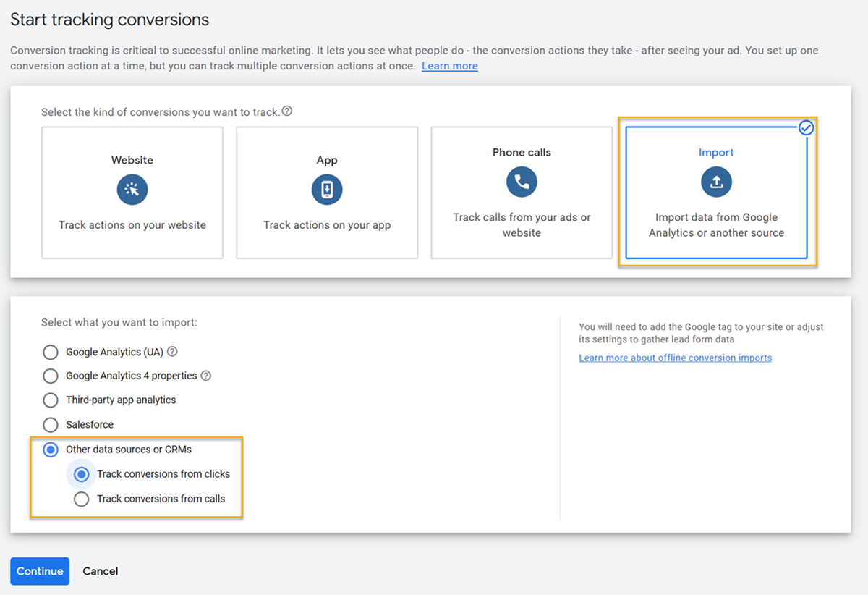Image resolution: width=868 pixels, height=595 pixels.
Task: Click the Website cursor-click icon
Action: pos(132,190)
